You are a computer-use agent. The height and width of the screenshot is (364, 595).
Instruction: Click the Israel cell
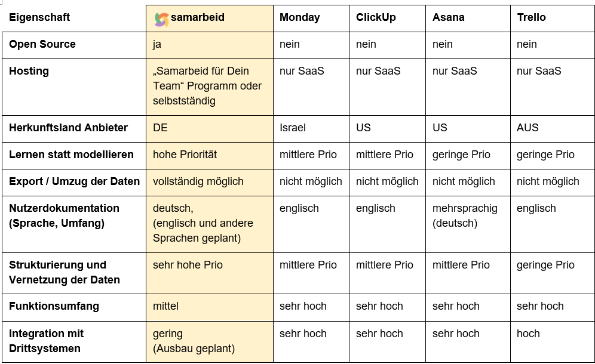point(292,128)
